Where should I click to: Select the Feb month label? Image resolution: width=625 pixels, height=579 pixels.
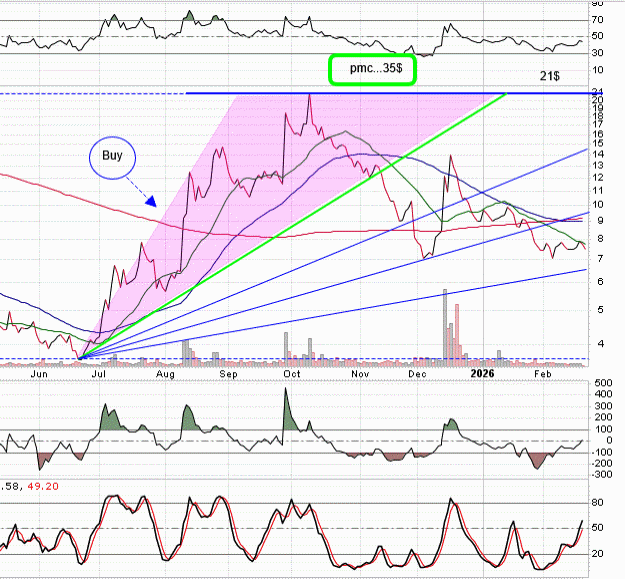coord(543,373)
